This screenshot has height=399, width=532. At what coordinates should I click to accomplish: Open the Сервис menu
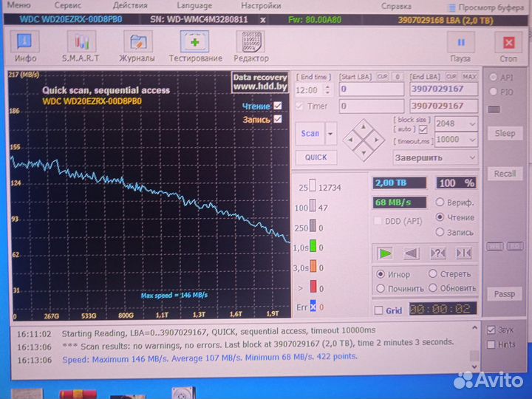click(68, 5)
